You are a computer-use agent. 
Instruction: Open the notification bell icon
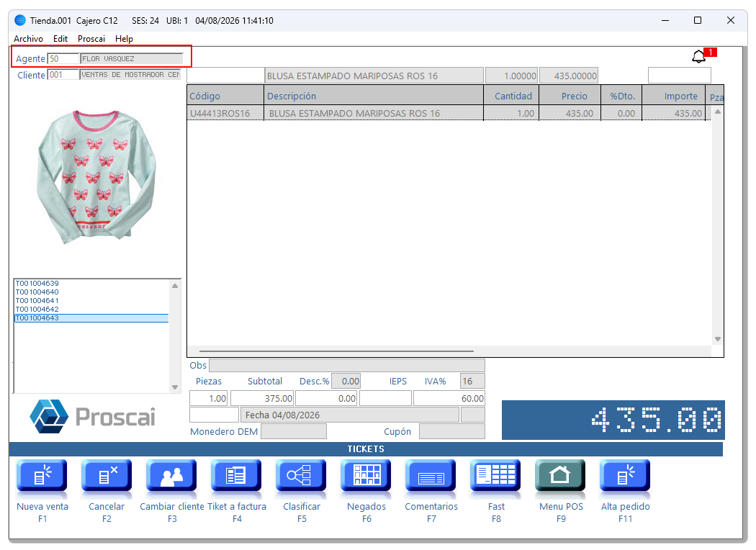[x=698, y=57]
